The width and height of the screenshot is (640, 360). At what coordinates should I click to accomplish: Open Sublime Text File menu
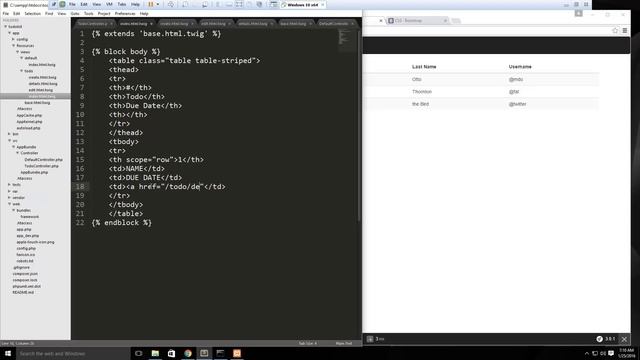[x=6, y=13]
